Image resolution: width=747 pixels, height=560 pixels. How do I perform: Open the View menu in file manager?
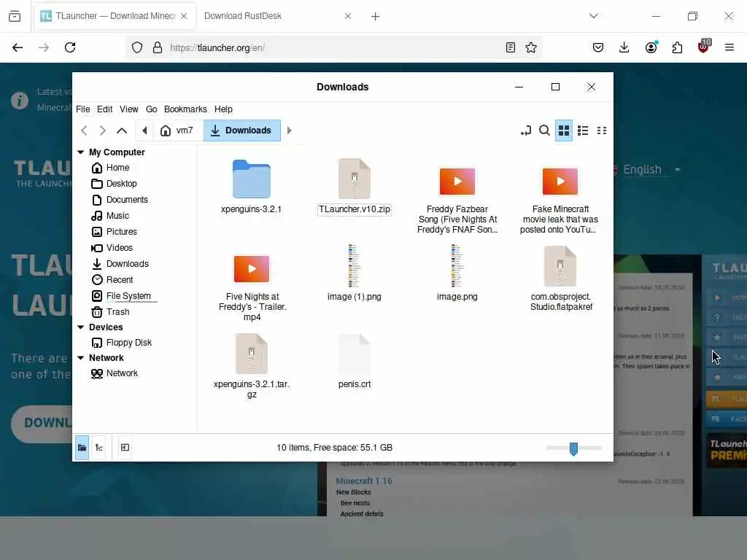pyautogui.click(x=128, y=109)
